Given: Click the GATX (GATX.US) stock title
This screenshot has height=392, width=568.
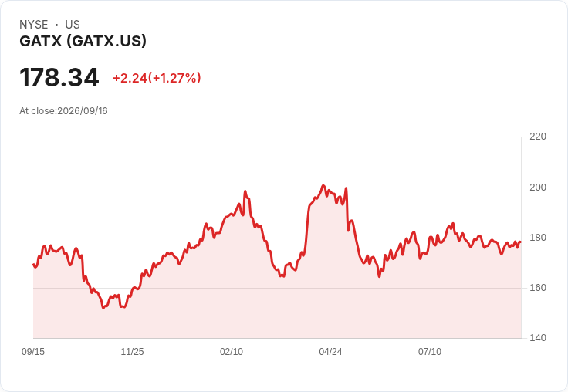Looking at the screenshot, I should (83, 41).
